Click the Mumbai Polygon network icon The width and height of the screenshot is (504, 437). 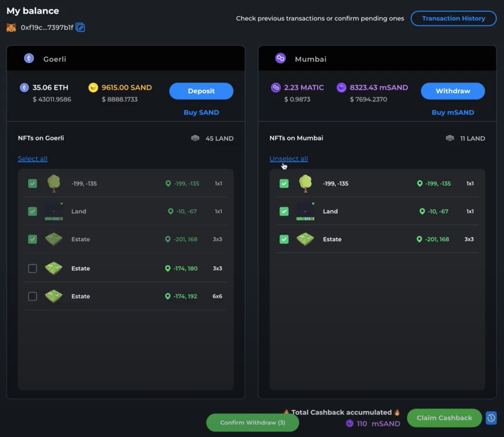[x=280, y=59]
